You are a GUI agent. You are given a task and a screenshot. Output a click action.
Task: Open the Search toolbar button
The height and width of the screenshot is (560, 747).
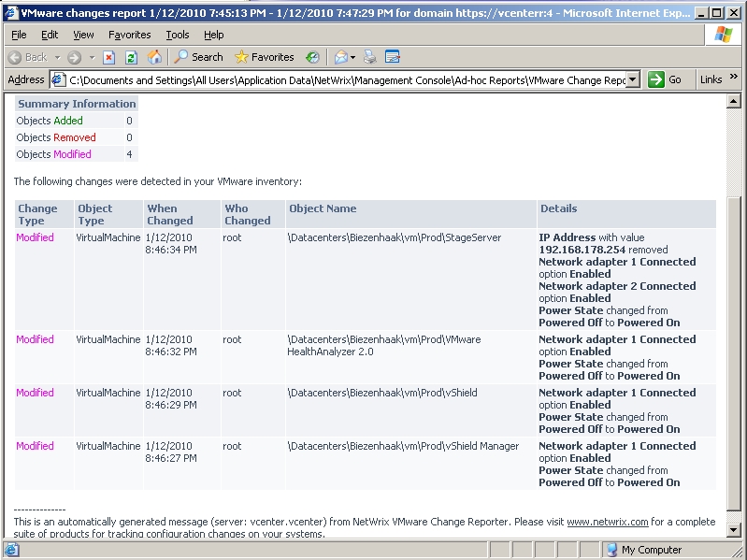198,57
